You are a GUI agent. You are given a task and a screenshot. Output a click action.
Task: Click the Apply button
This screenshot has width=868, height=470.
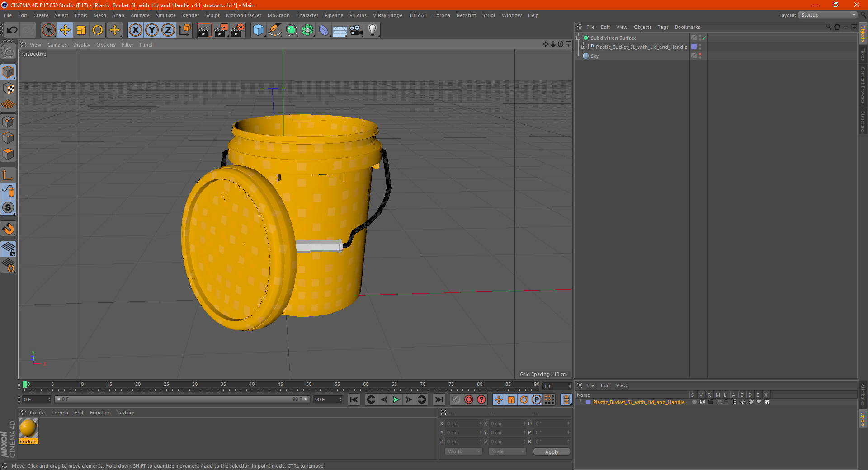(x=552, y=452)
